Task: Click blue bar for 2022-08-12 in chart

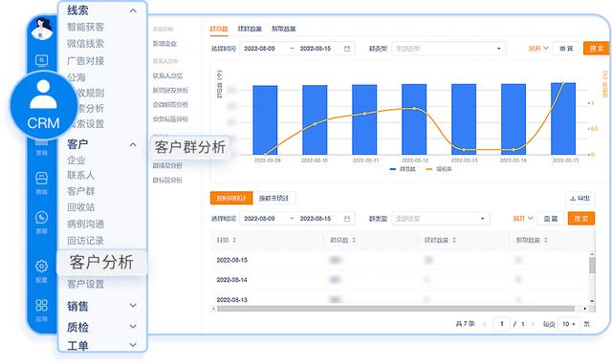Action: coord(414,119)
